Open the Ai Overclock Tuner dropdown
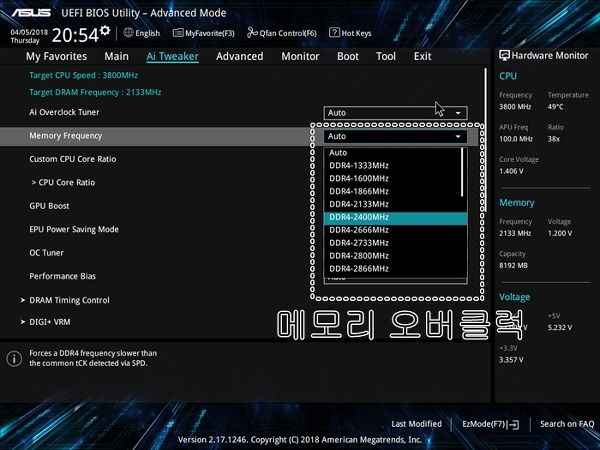 point(395,113)
